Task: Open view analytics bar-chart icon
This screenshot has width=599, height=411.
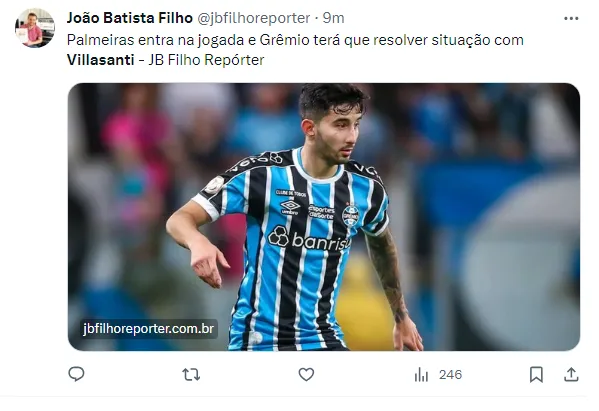Action: coord(421,374)
